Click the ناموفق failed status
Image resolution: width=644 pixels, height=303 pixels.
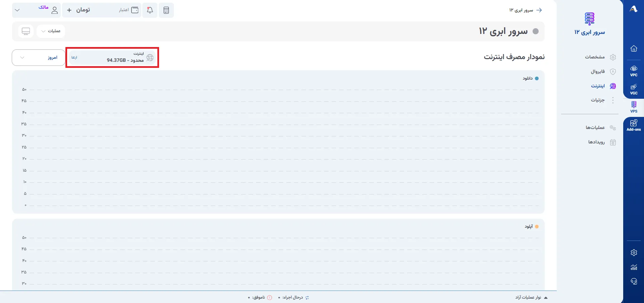[x=260, y=298]
